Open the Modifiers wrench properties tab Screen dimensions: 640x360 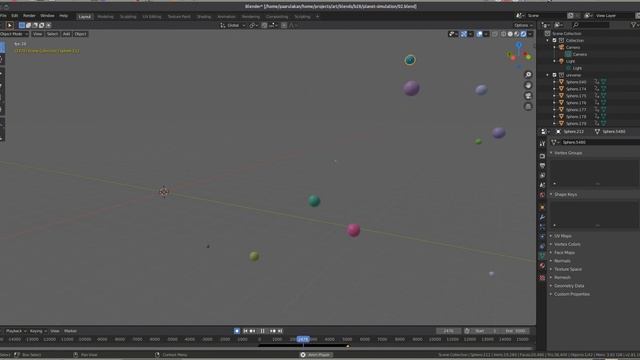(542, 217)
